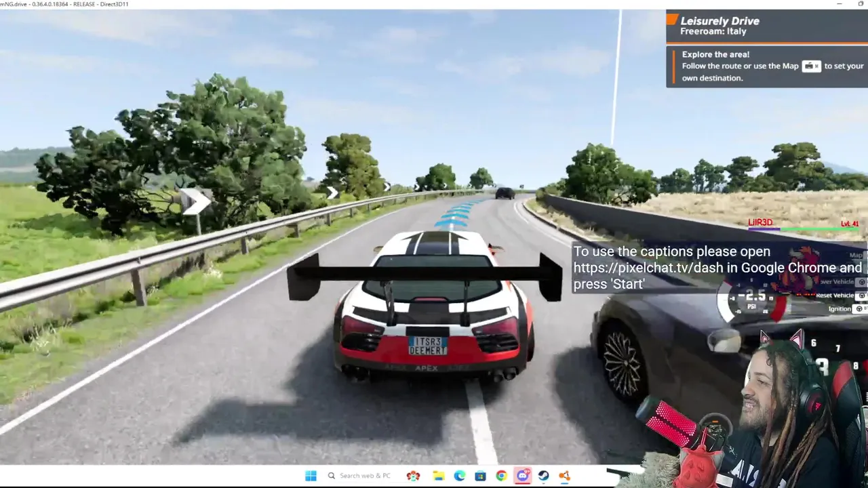Click the BeamNG.drive window title text
The height and width of the screenshot is (488, 868).
(x=64, y=4)
